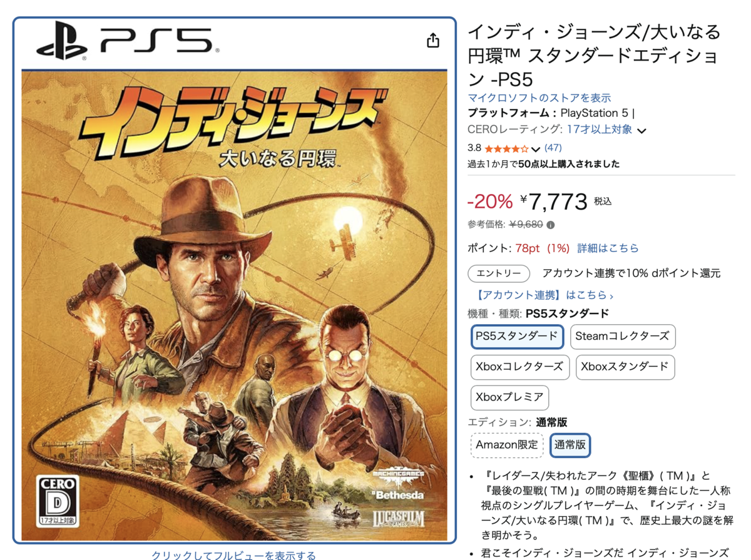Select the Xboxコレクターズ variant
Image resolution: width=751 pixels, height=560 pixels.
pyautogui.click(x=519, y=367)
